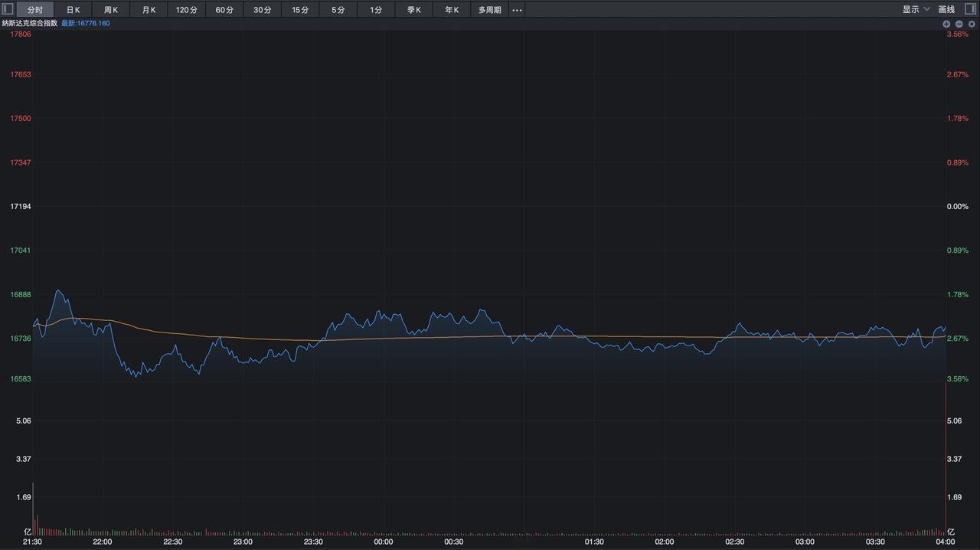The width and height of the screenshot is (980, 550).
Task: Click the 00:00 time axis label
Action: click(384, 542)
